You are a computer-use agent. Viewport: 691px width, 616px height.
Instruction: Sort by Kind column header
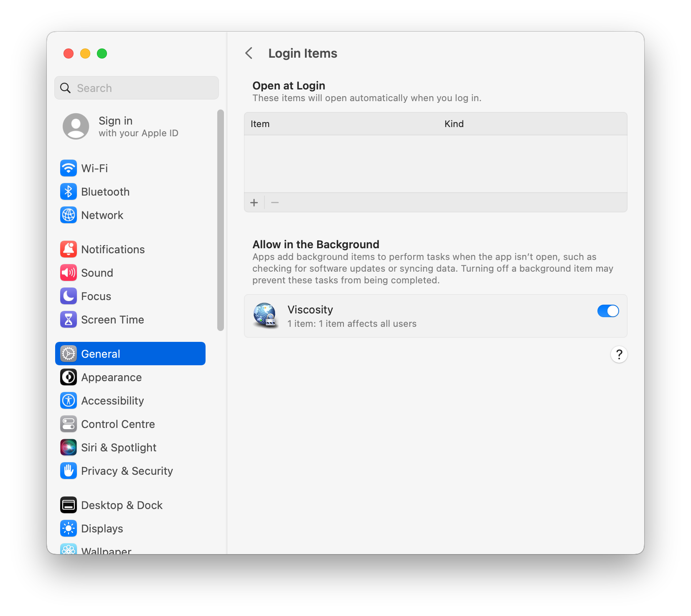coord(454,124)
